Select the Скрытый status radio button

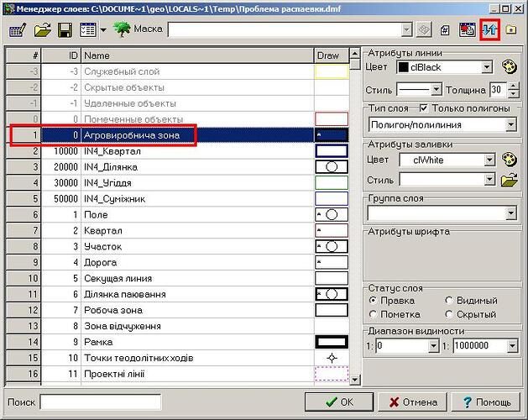(449, 314)
